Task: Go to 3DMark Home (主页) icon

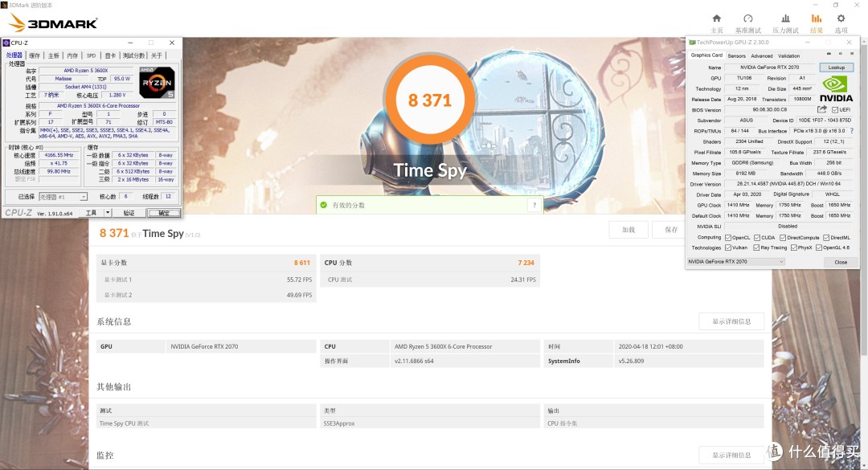Action: coord(716,18)
